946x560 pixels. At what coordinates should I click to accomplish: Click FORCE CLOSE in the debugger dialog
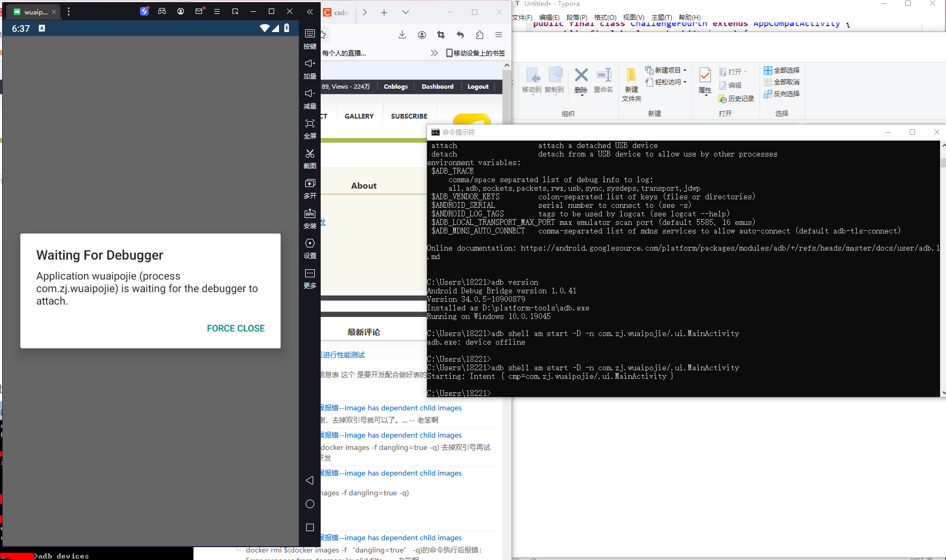click(236, 329)
